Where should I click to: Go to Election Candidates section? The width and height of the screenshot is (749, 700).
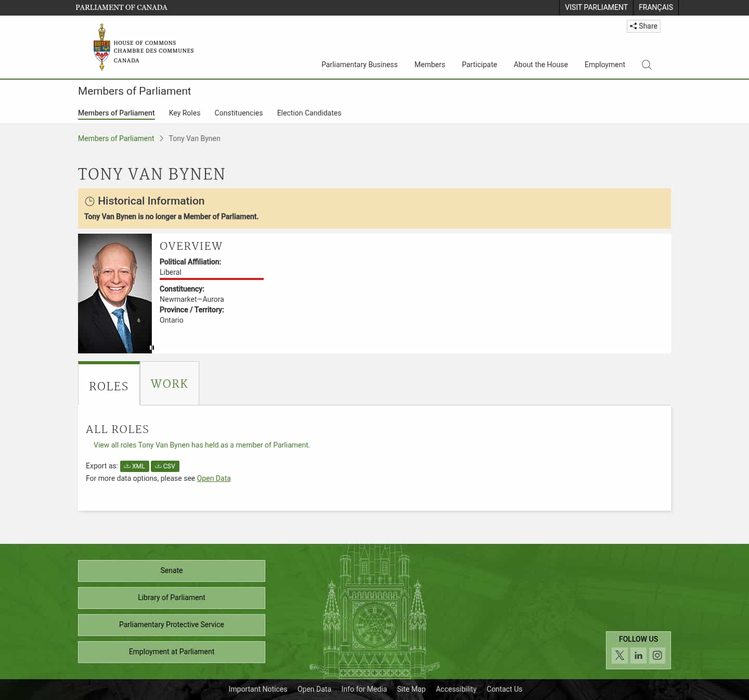pyautogui.click(x=309, y=113)
